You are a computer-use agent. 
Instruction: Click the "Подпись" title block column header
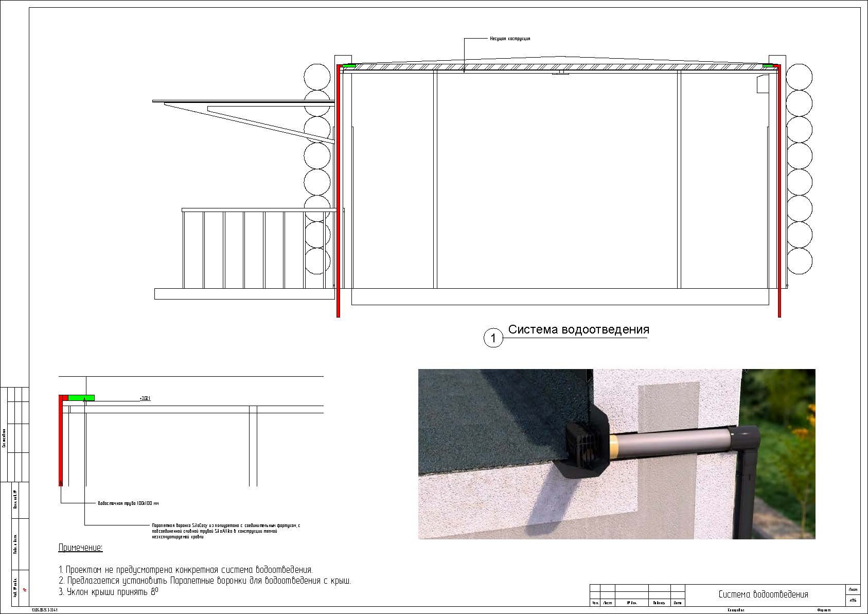pos(660,603)
